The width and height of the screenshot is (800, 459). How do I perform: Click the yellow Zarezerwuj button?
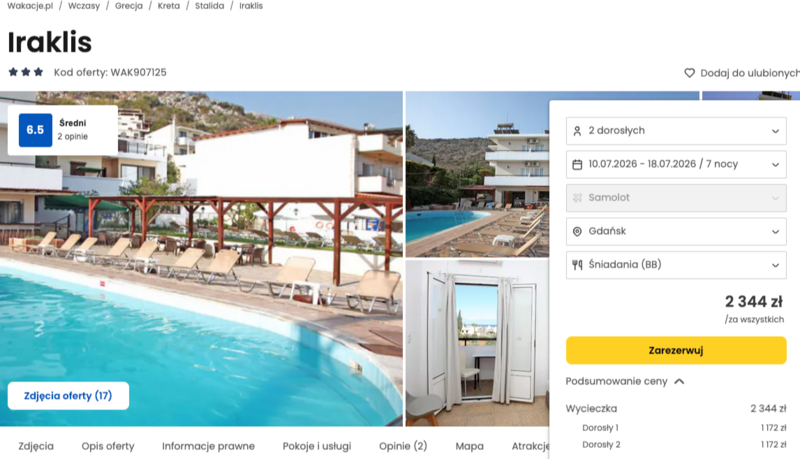(x=676, y=350)
